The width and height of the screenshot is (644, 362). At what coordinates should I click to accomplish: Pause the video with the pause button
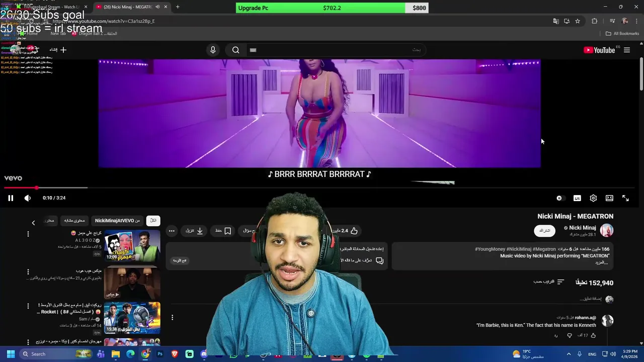[x=10, y=198]
